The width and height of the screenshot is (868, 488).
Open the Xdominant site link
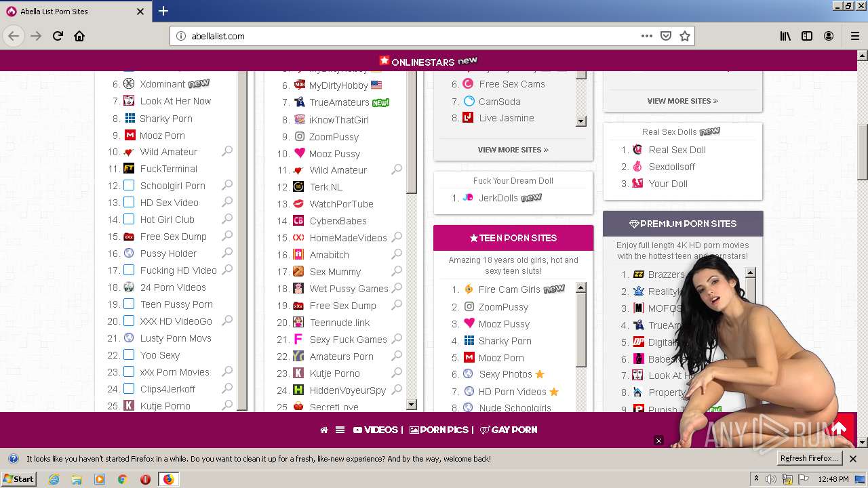163,84
